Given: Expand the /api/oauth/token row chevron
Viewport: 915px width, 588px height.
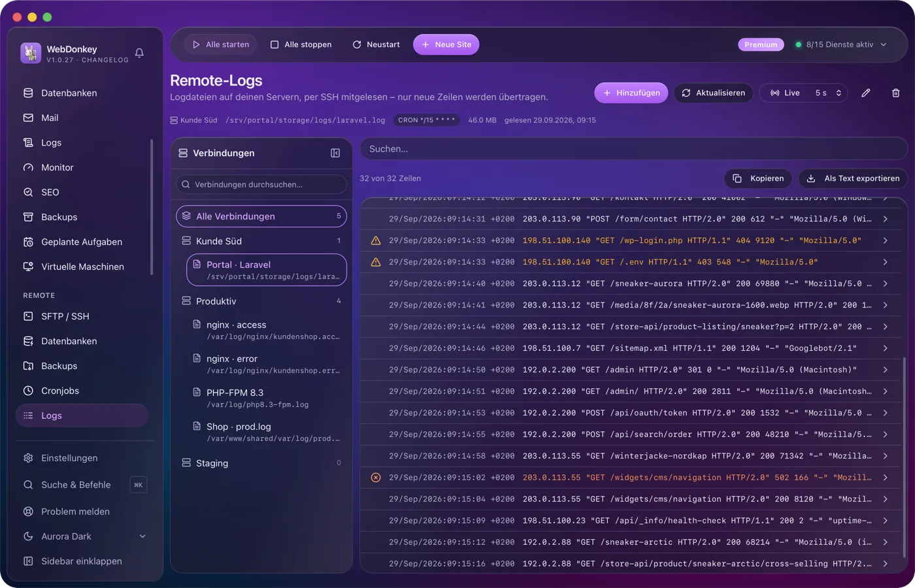Looking at the screenshot, I should (x=885, y=413).
